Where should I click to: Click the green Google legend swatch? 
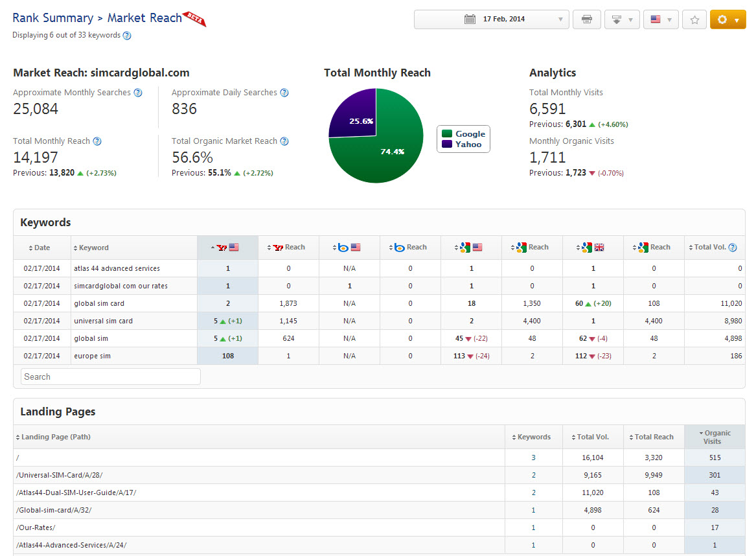[447, 134]
